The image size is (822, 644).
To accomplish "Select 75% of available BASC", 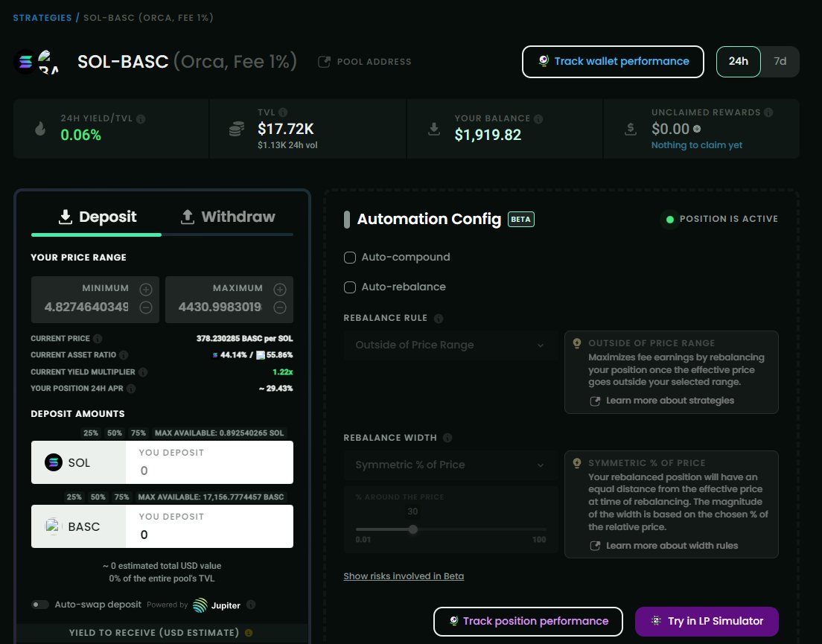I will tap(121, 497).
